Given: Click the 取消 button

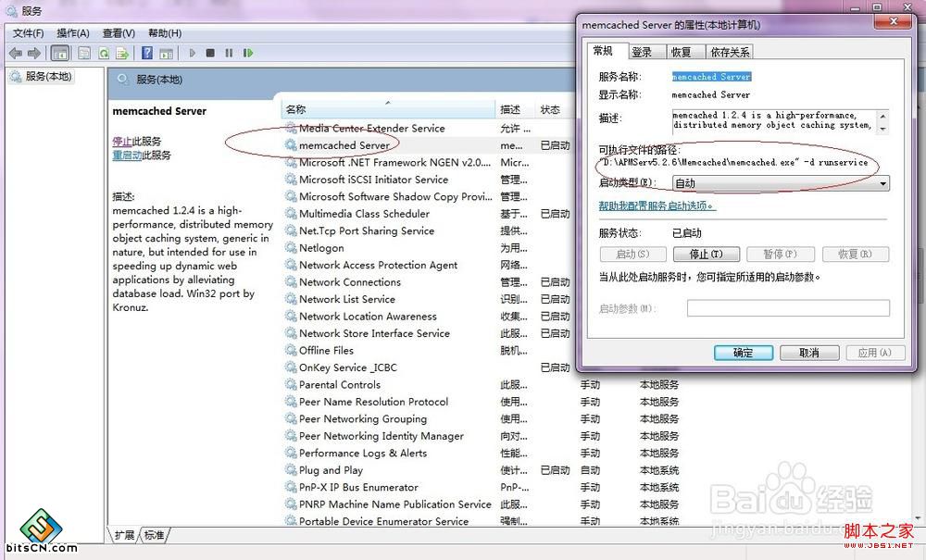Looking at the screenshot, I should 809,353.
